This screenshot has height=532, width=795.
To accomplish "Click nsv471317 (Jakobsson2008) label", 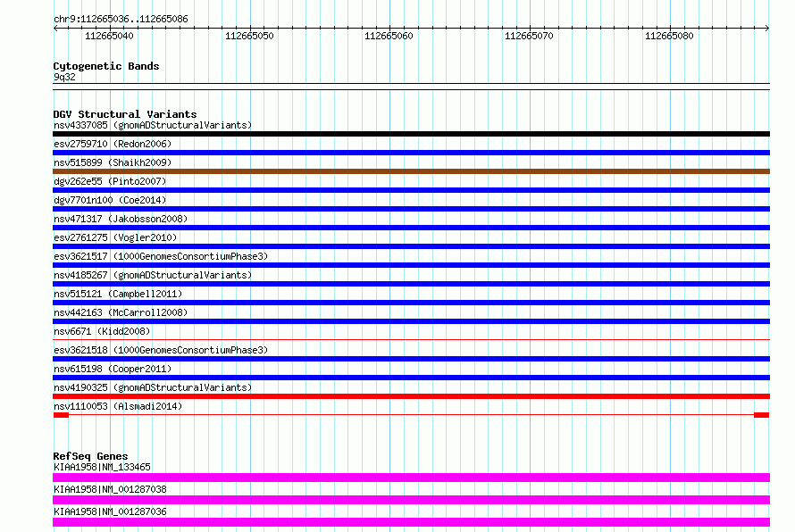I will point(121,219).
